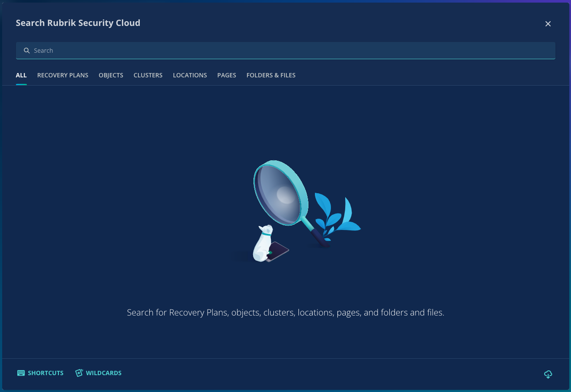Switch to the CLUSTERS tab

(x=148, y=75)
